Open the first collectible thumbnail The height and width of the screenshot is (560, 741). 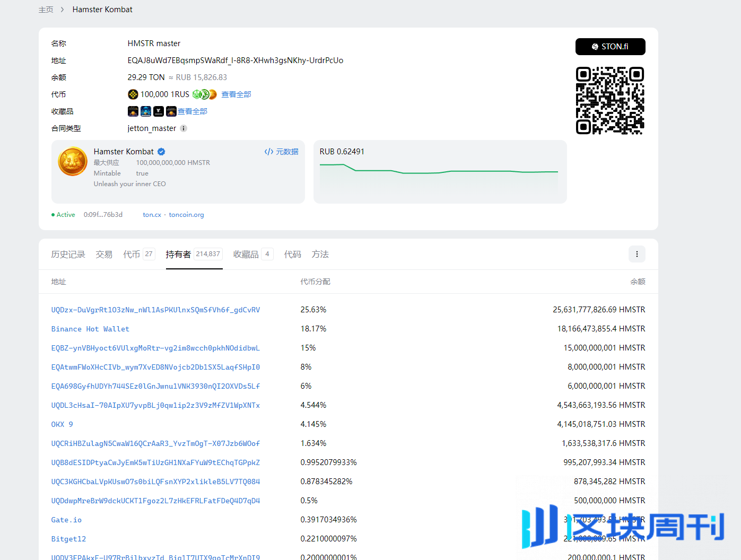133,111
